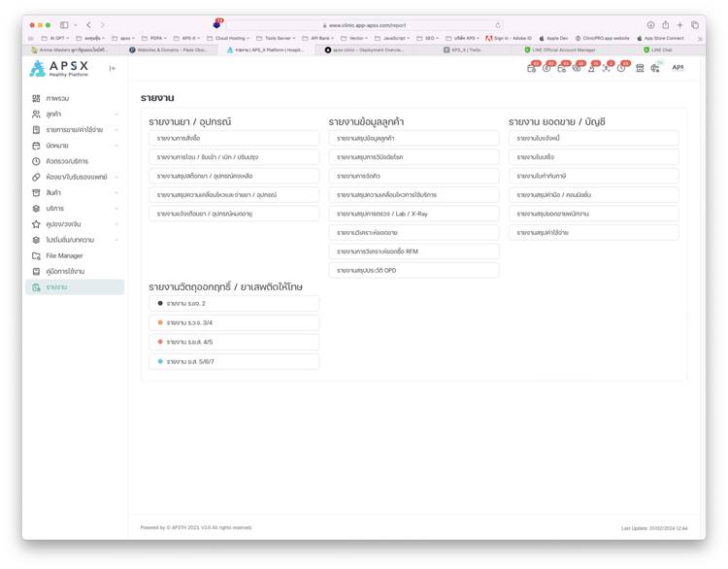Click the first notification badge icon in header
Viewport: 728px width, 569px height.
pyautogui.click(x=533, y=68)
